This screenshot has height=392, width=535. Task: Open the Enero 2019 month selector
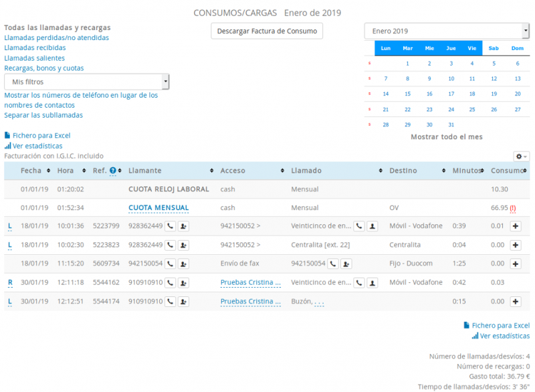[x=446, y=30]
